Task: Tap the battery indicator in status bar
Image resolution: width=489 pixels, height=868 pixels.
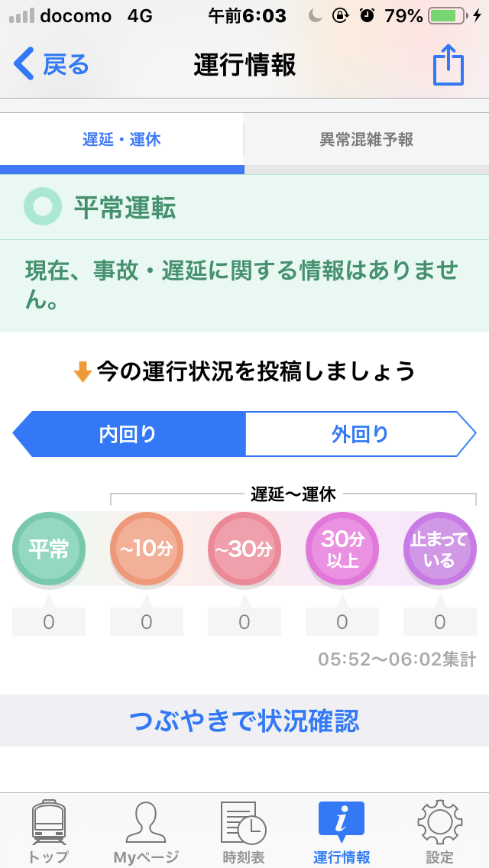Action: 449,16
